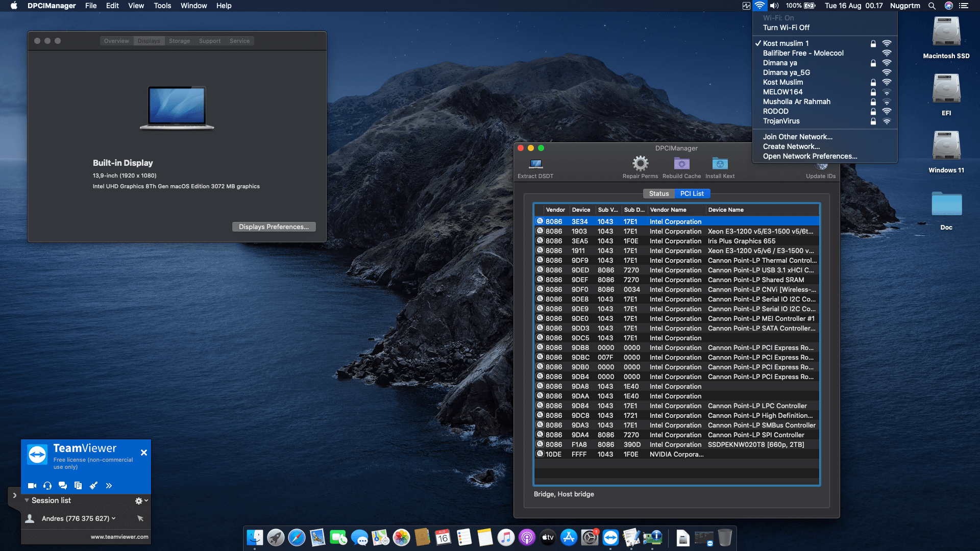This screenshot has width=980, height=551.
Task: Open Safari from the Dock
Action: tap(297, 537)
